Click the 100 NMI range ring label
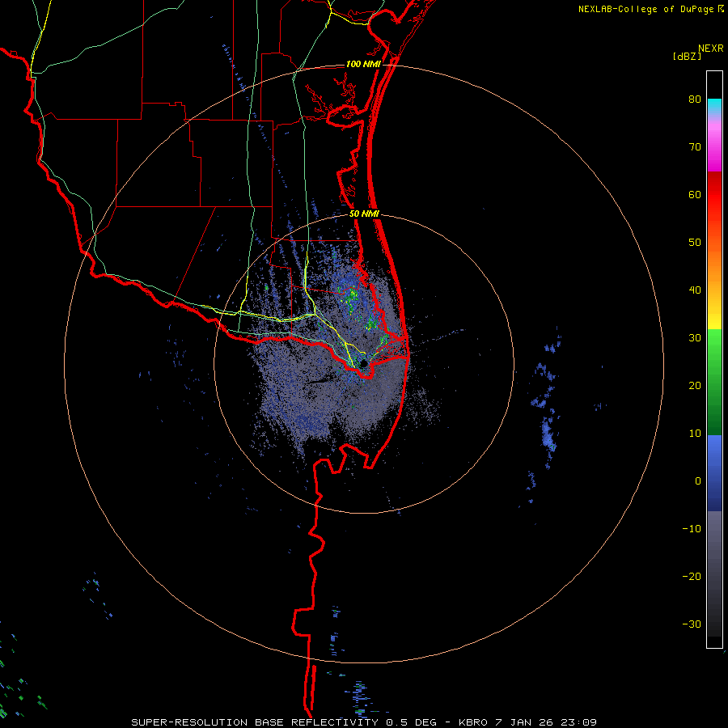Viewport: 728px width, 728px height. [x=363, y=64]
